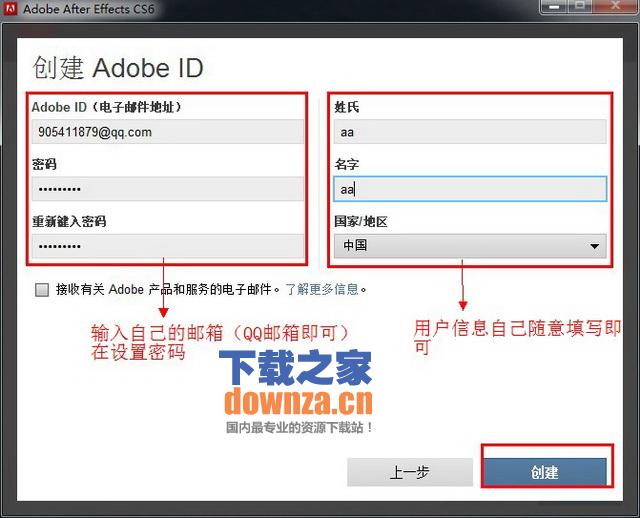This screenshot has height=518, width=640.
Task: Close the After Effects CS6 window
Action: click(616, 7)
